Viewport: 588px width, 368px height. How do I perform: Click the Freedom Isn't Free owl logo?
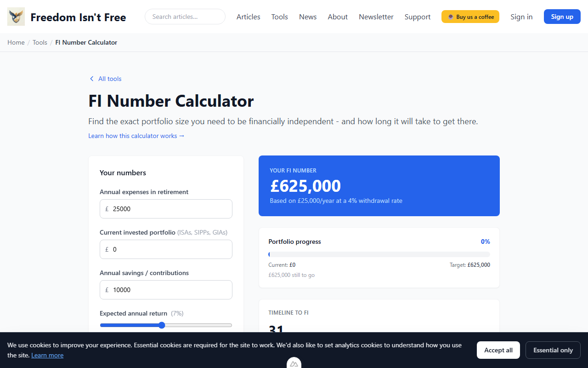coord(16,17)
